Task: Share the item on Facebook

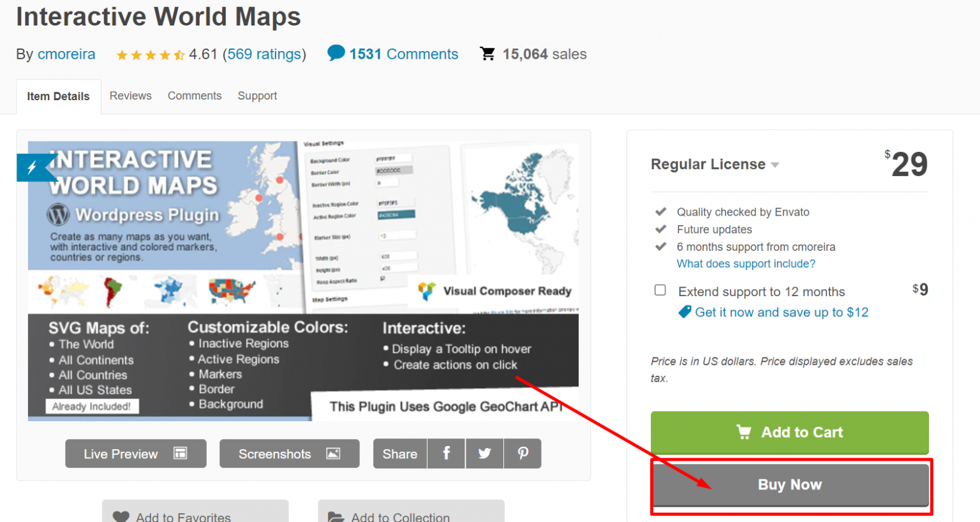Action: click(446, 453)
